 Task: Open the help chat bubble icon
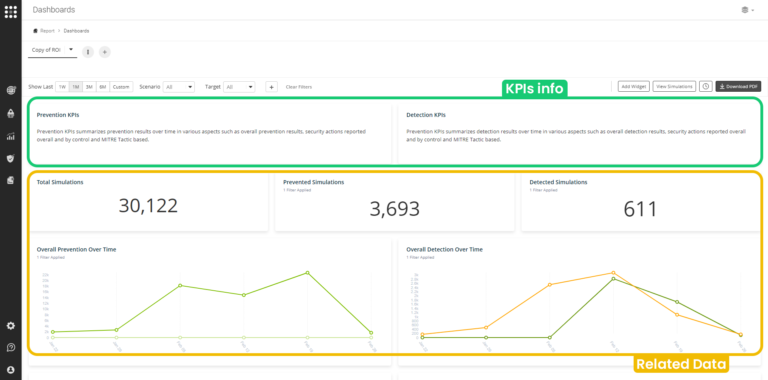click(x=11, y=348)
